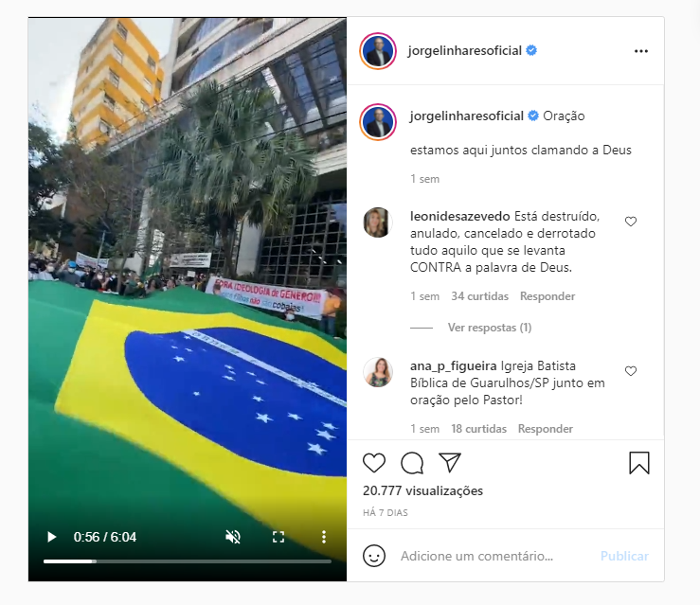Open comments with the speech bubble icon
The height and width of the screenshot is (605, 700).
[x=412, y=463]
